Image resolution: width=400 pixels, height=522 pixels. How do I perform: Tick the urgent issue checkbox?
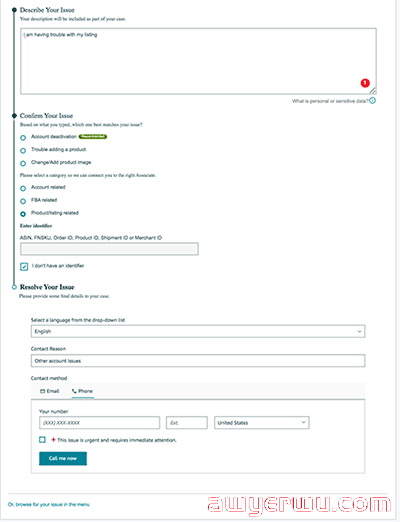pyautogui.click(x=42, y=440)
